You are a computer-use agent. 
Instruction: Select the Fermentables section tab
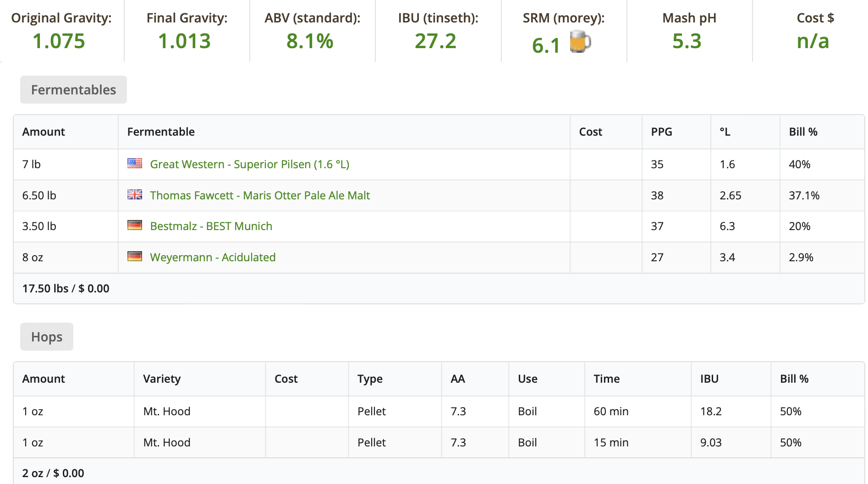coord(73,89)
